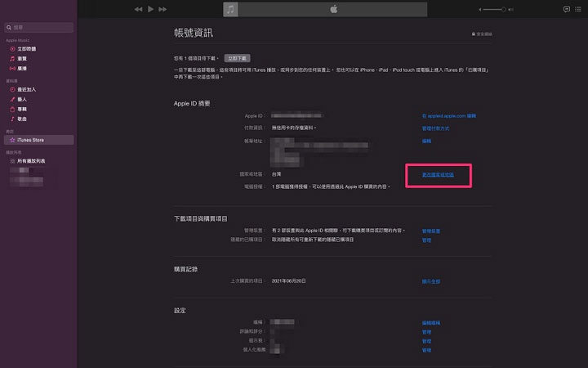Click the edit at appleid.apple.com link
This screenshot has width=588, height=368.
pyautogui.click(x=449, y=115)
